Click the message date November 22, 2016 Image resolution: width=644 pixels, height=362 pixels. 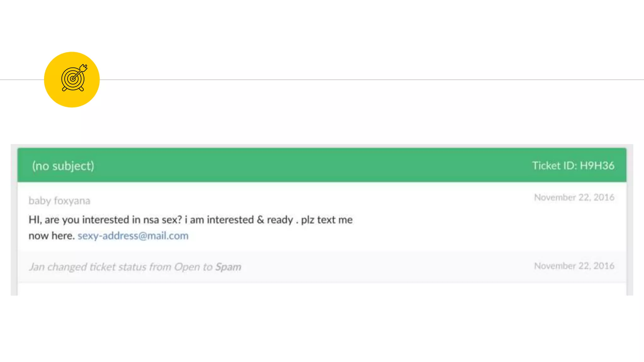point(574,197)
